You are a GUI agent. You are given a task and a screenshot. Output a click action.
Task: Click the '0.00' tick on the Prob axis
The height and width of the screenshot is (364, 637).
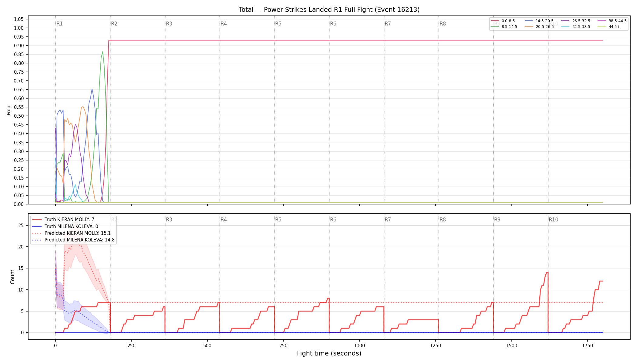coord(19,204)
